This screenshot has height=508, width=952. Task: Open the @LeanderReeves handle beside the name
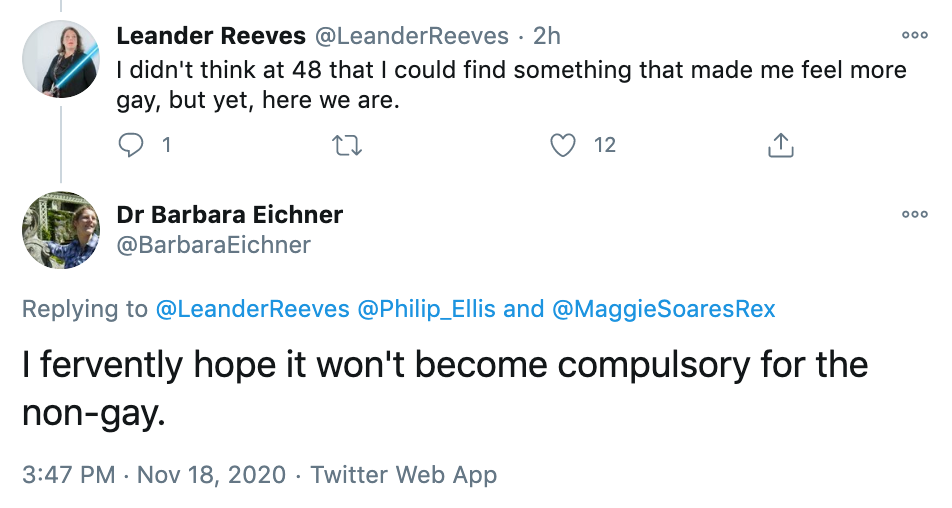pyautogui.click(x=412, y=36)
